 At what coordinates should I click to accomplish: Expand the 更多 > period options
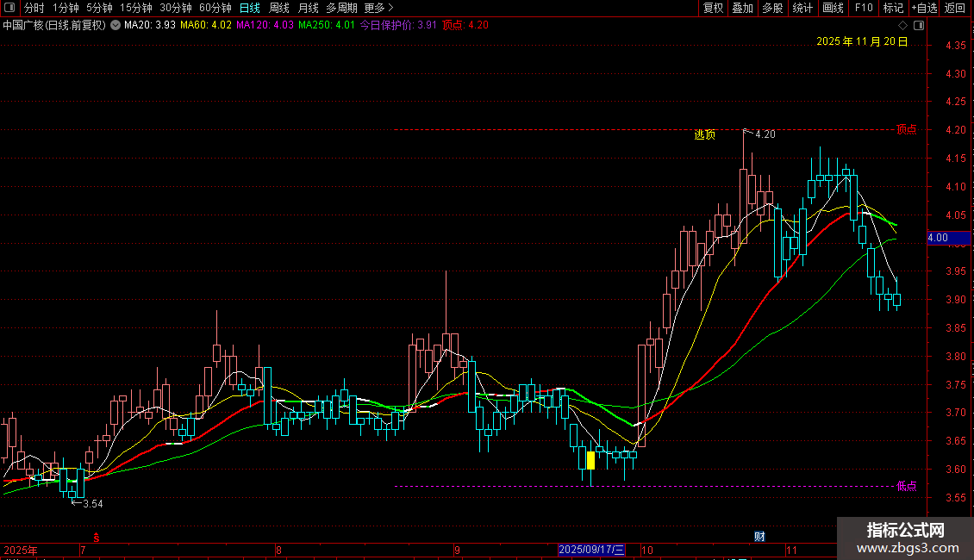(x=379, y=8)
